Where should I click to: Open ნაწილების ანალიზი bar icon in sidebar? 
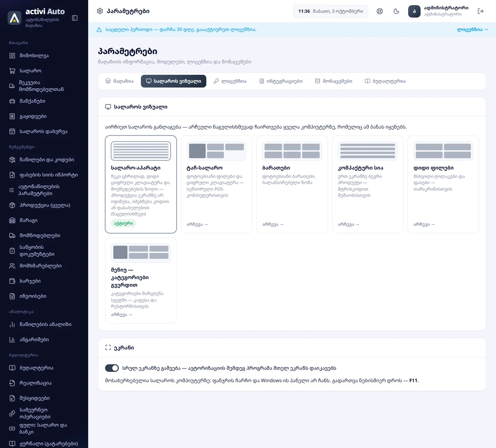(12, 324)
